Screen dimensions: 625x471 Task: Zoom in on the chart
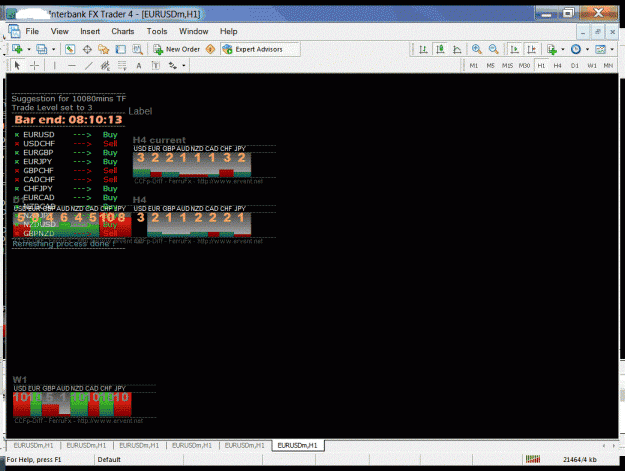476,49
